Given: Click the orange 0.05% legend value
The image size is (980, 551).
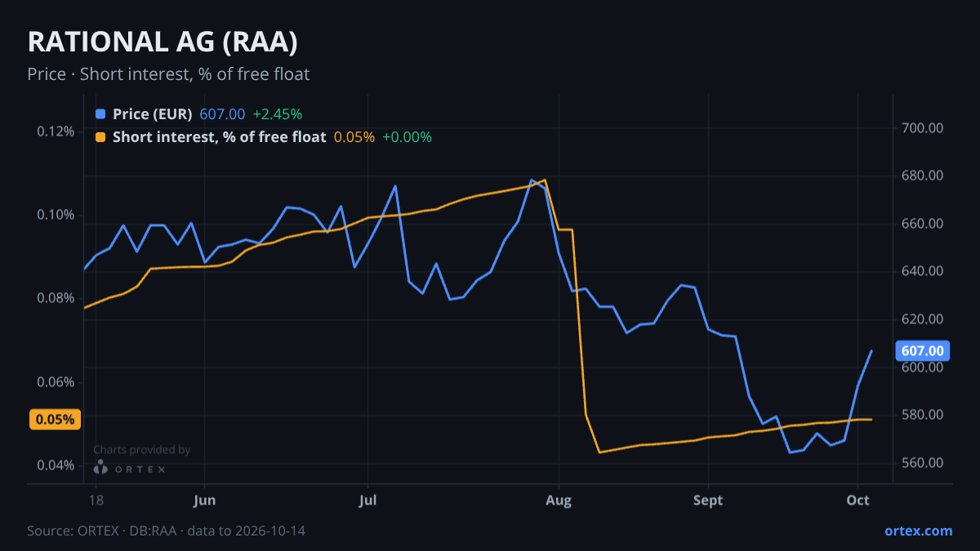Looking at the screenshot, I should tap(354, 137).
